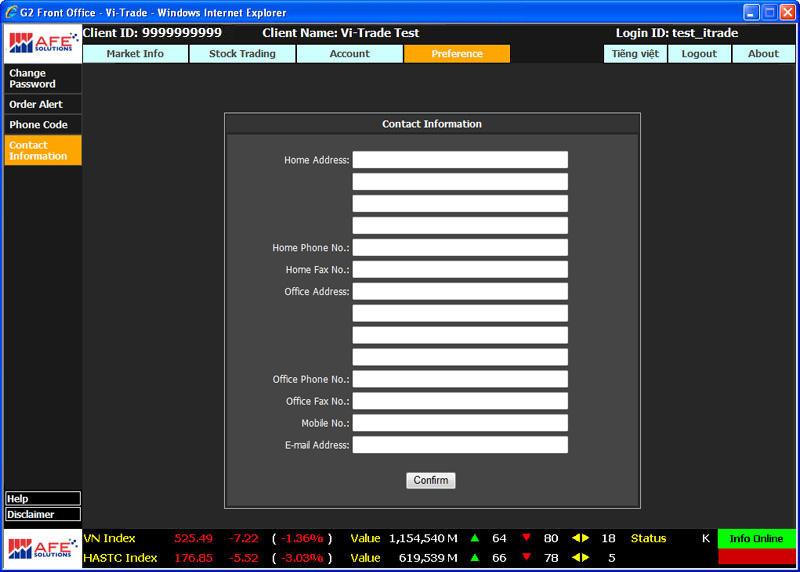This screenshot has width=800, height=572.
Task: Click the AFE Solutions logo at bottom left
Action: [x=43, y=549]
